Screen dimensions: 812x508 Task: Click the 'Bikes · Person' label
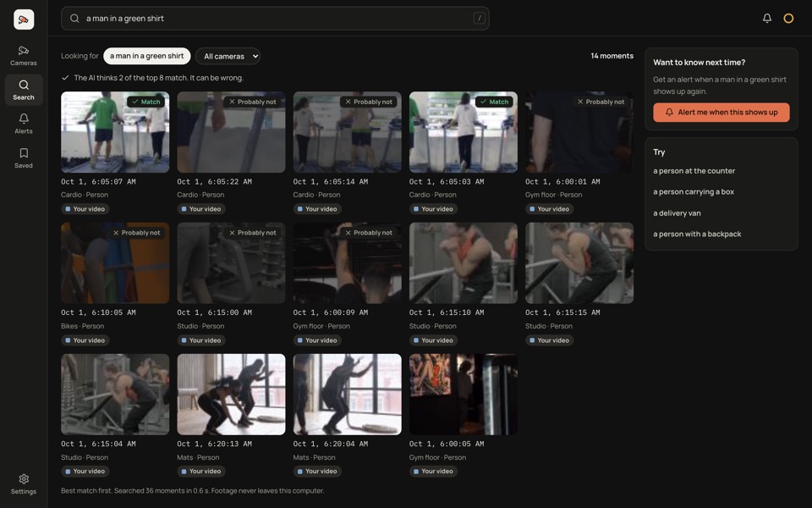click(82, 326)
